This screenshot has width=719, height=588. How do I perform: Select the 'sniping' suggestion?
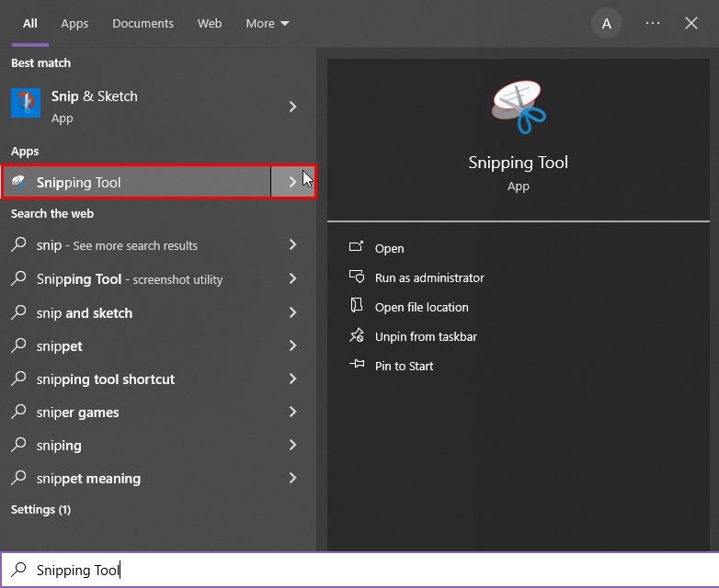[x=59, y=446]
